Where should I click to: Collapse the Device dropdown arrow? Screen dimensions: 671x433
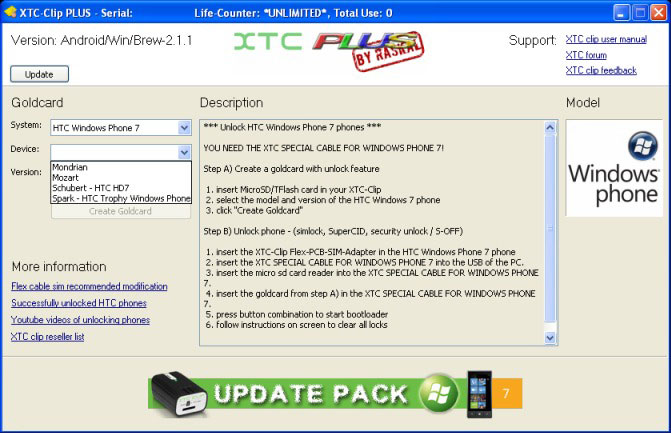point(184,152)
